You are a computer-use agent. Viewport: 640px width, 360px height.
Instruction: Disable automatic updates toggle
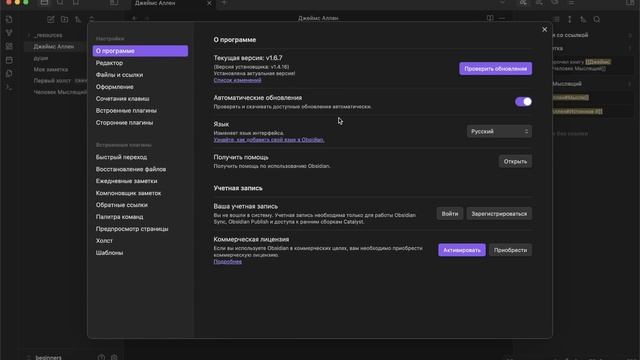click(x=523, y=102)
